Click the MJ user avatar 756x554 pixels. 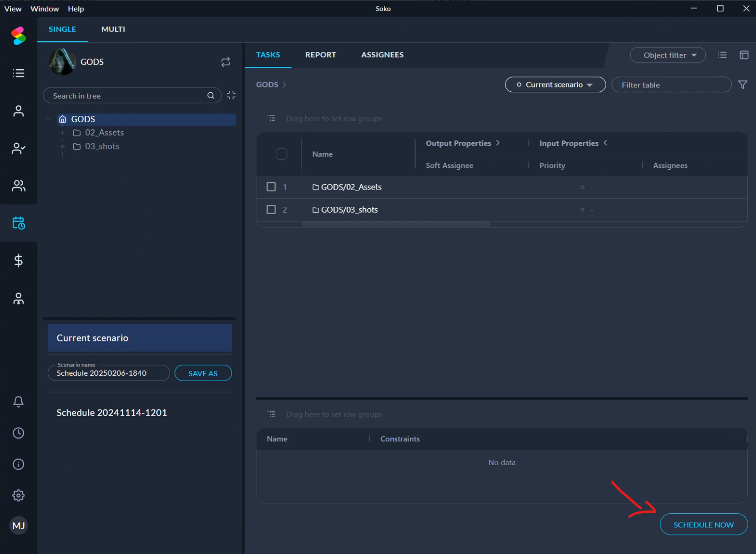click(x=19, y=526)
